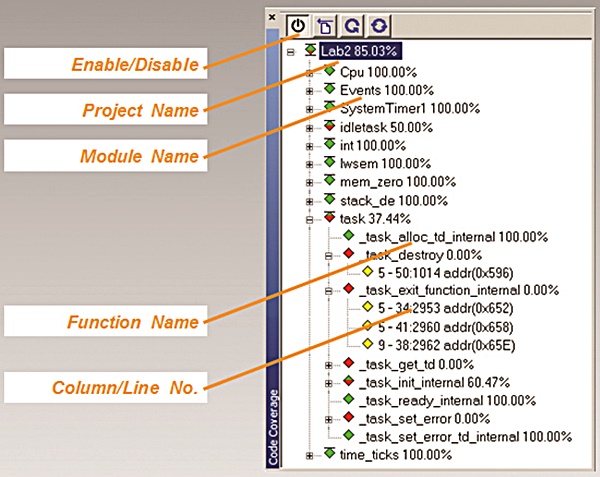Image resolution: width=600 pixels, height=477 pixels.
Task: Collapse the task module node
Action: coord(310,218)
